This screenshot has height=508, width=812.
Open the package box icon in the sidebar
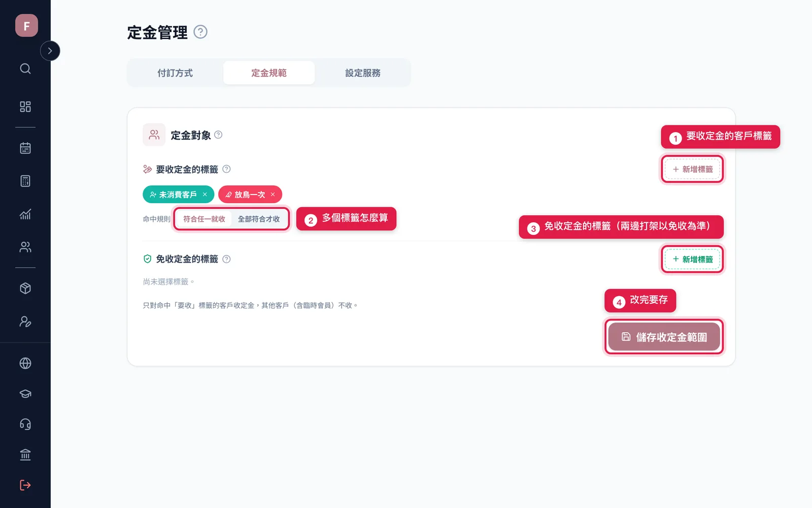coord(25,289)
